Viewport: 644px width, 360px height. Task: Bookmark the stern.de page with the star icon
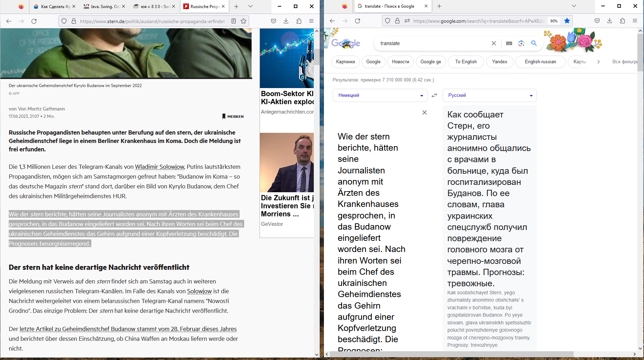tap(243, 21)
